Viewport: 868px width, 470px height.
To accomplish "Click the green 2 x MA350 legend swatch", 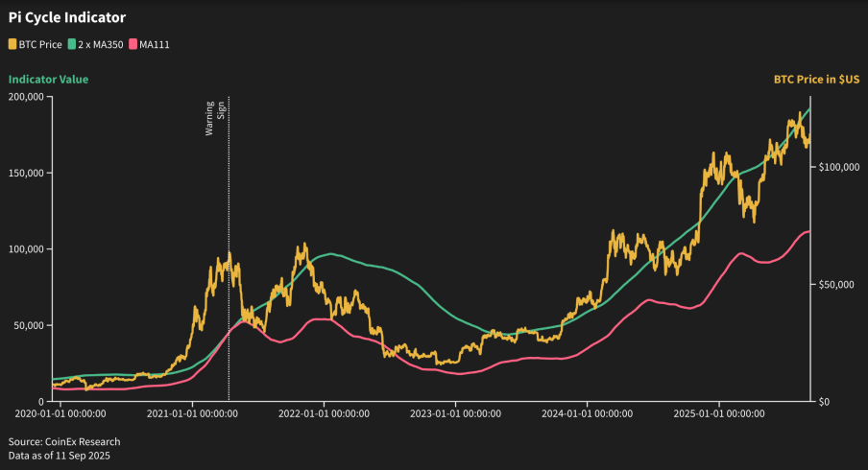I will coord(71,44).
